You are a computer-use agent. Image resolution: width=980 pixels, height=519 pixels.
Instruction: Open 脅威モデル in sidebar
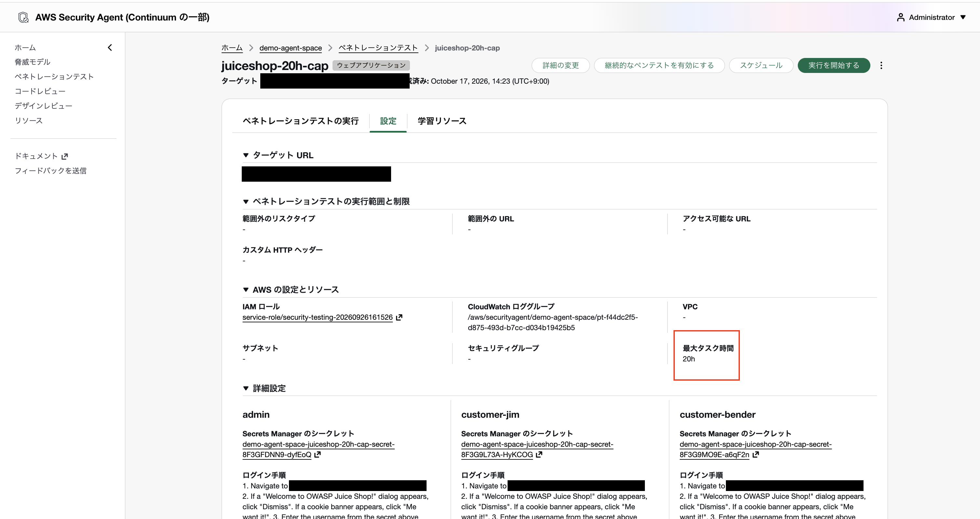(32, 62)
